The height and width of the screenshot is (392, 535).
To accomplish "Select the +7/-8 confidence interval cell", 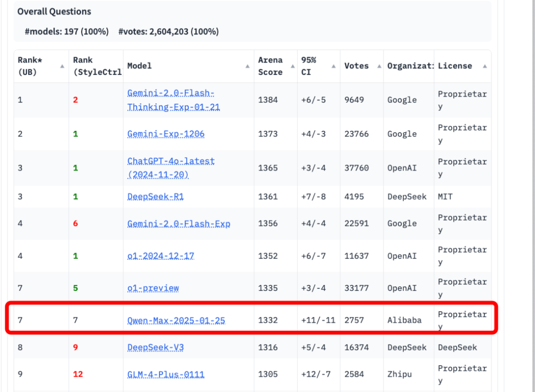I will [313, 197].
